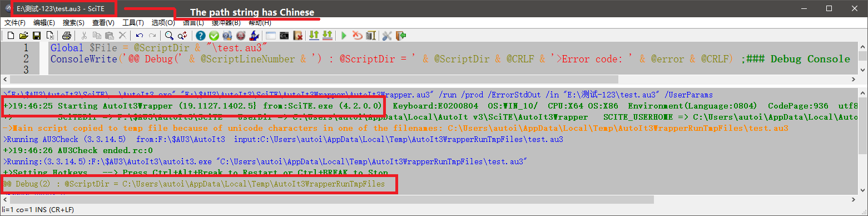Image resolution: width=868 pixels, height=216 pixels.
Task: Place cursor in 'Global $File' code line
Action: coord(160,48)
